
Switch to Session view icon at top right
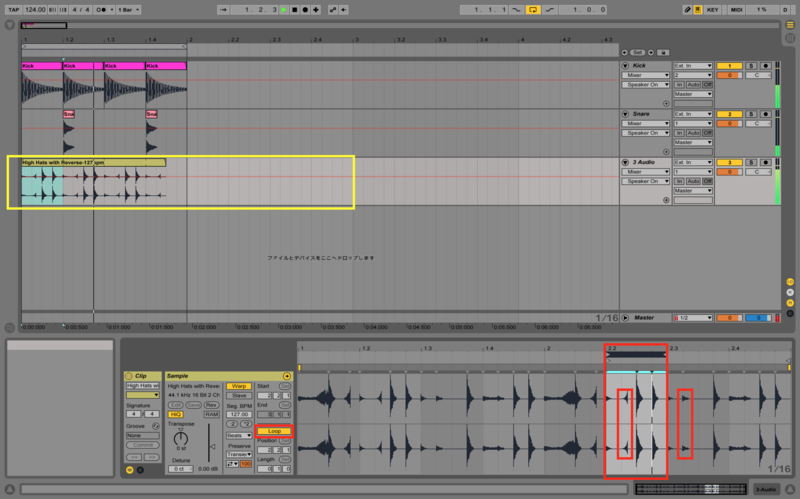pyautogui.click(x=790, y=37)
